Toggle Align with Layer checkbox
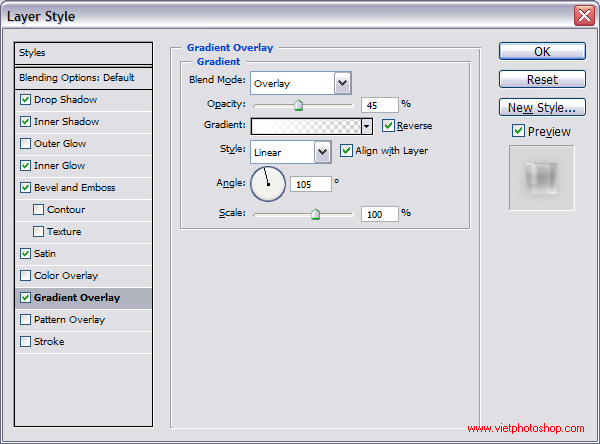The image size is (600, 444). click(347, 151)
